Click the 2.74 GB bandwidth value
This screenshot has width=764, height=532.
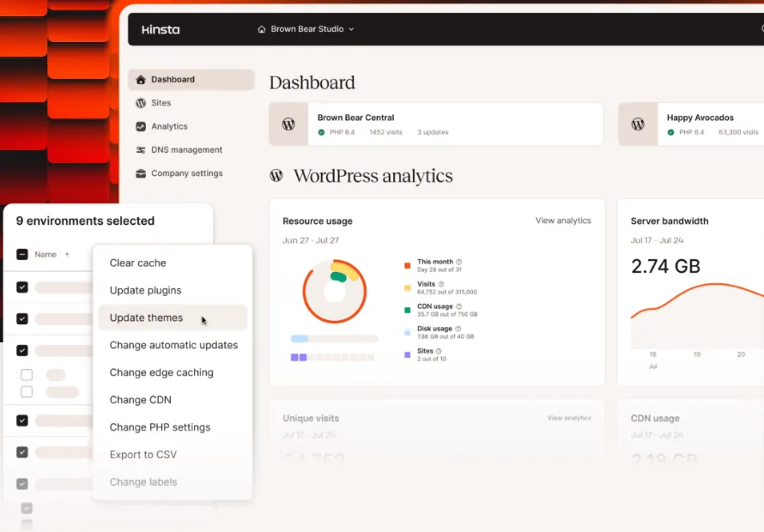point(665,267)
